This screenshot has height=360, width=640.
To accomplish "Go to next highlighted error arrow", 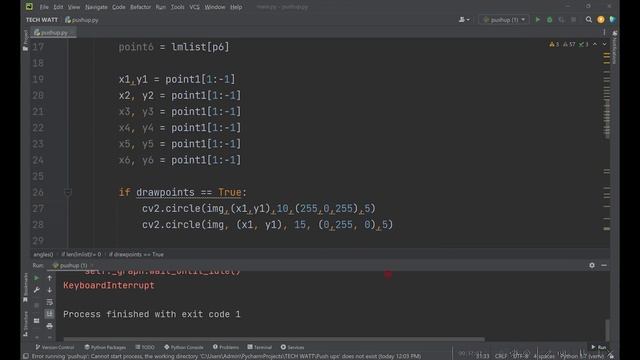I will 604,44.
